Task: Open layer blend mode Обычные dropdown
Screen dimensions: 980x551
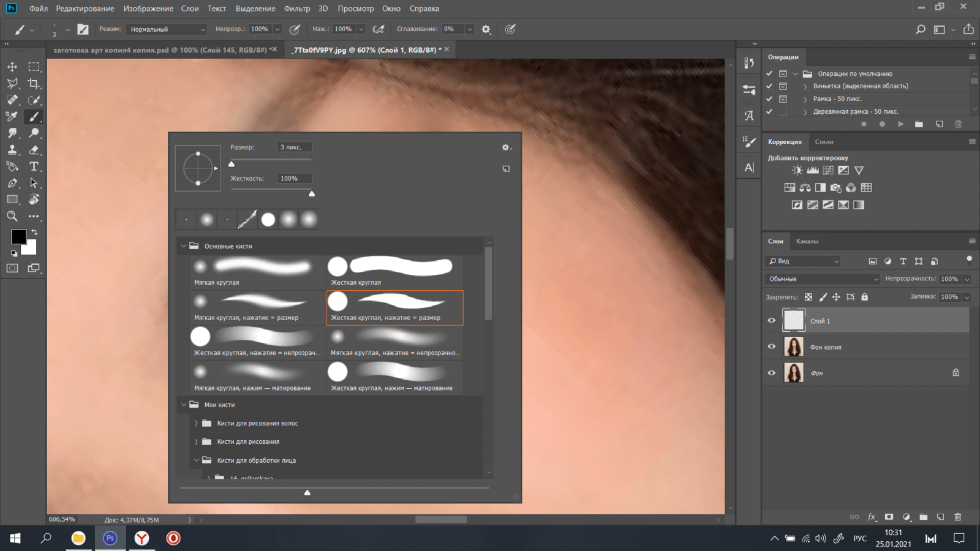Action: coord(823,279)
